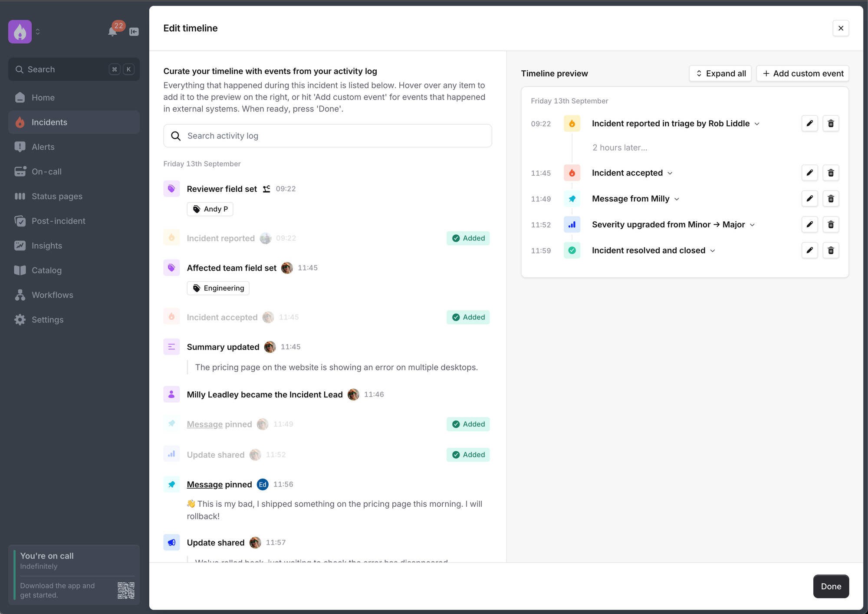
Task: Toggle the 'Added' badge on Incident accepted
Action: point(468,317)
